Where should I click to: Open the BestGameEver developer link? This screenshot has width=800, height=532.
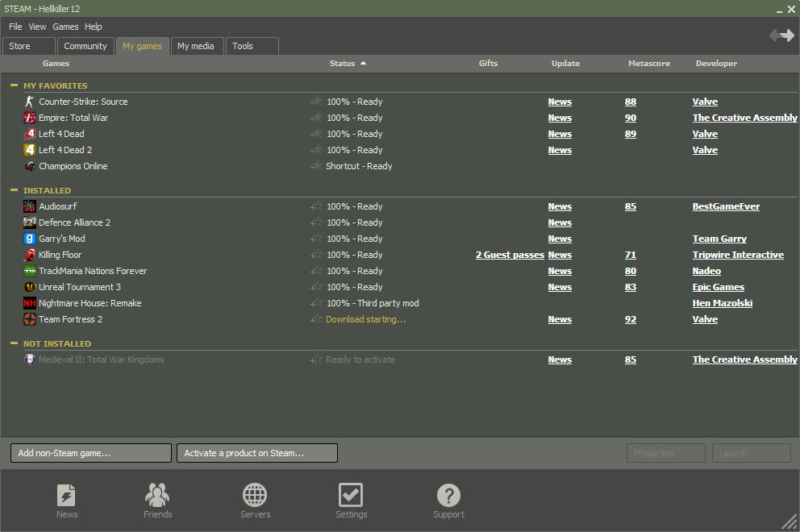click(x=726, y=206)
